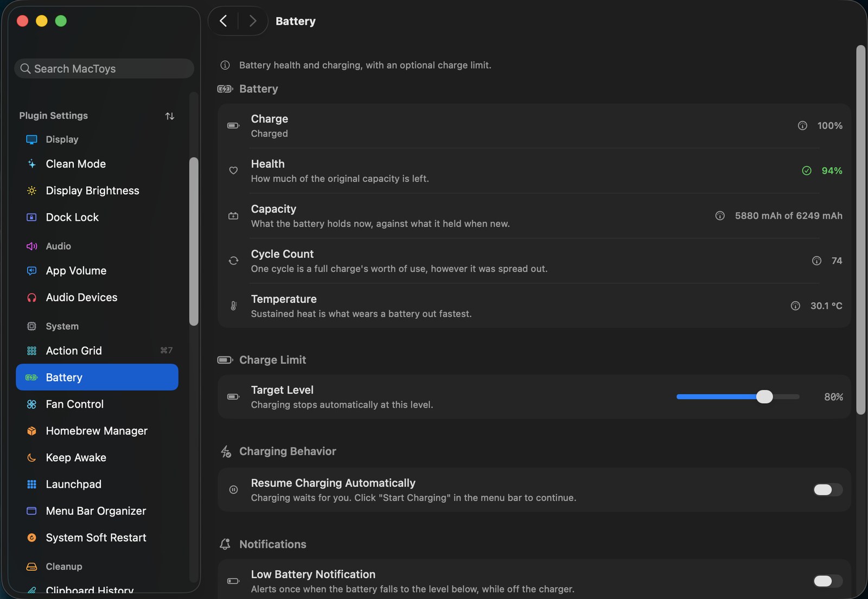Viewport: 868px width, 599px height.
Task: Open Launchpad plugin settings
Action: (97, 484)
